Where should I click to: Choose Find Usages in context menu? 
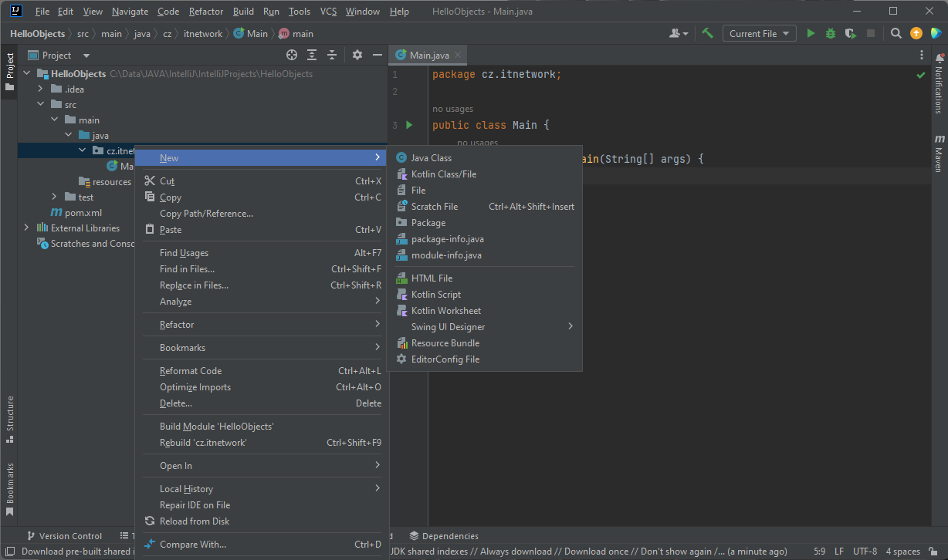(x=262, y=252)
